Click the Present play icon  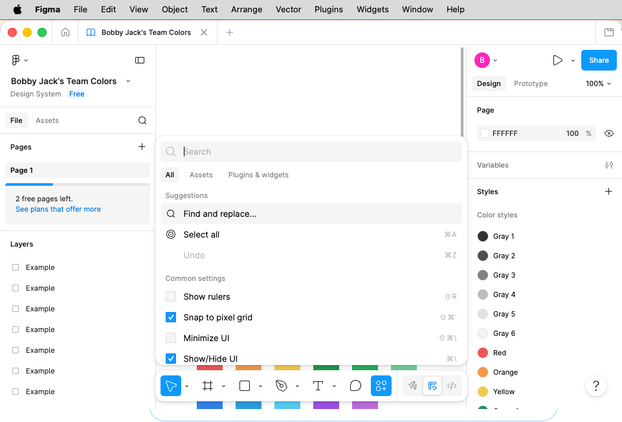click(x=557, y=60)
